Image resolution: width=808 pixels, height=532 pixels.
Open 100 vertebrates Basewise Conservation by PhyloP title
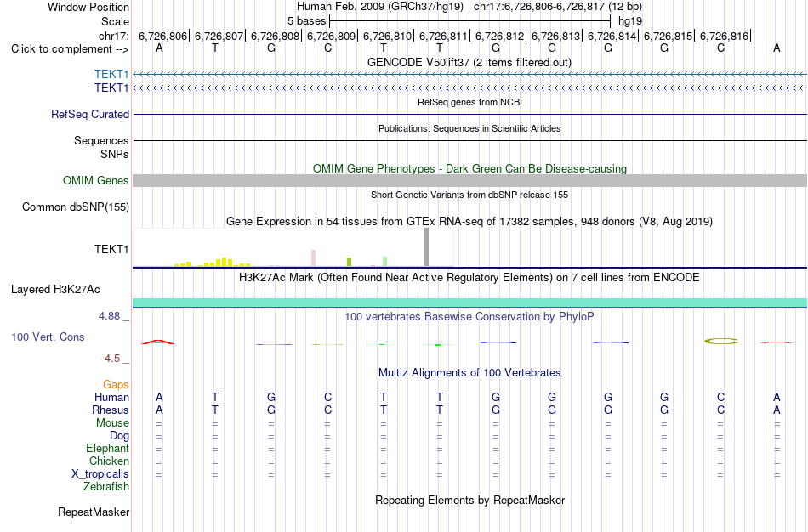point(469,317)
